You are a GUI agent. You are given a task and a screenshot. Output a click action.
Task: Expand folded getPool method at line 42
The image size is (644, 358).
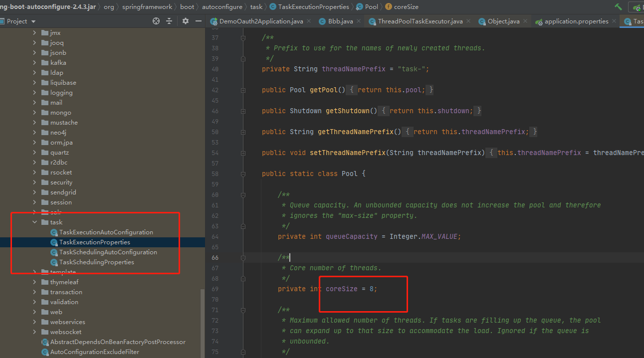pyautogui.click(x=243, y=90)
